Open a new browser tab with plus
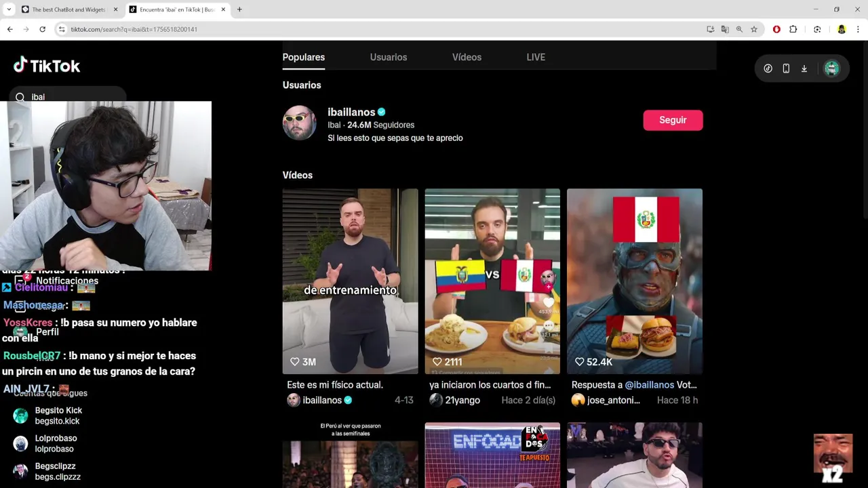 pyautogui.click(x=239, y=9)
